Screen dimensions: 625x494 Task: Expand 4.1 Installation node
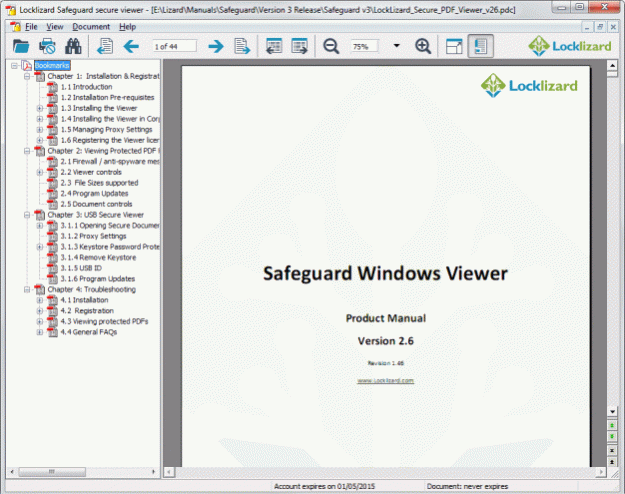(x=40, y=300)
